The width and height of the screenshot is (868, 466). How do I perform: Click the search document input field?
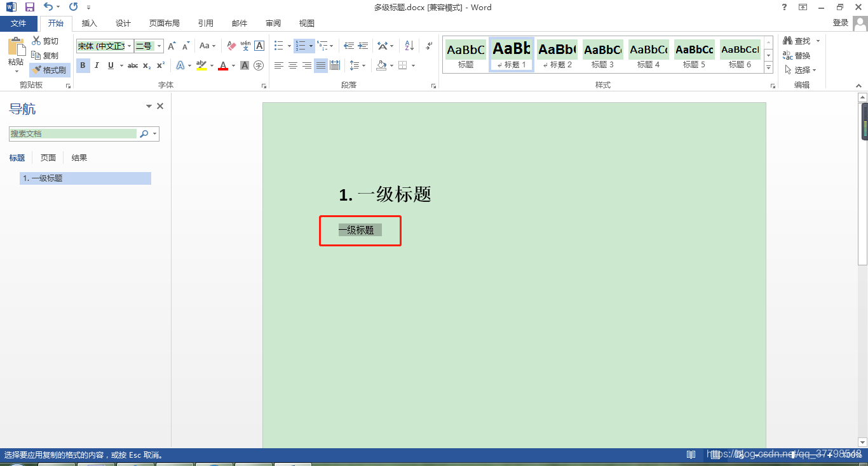click(73, 134)
